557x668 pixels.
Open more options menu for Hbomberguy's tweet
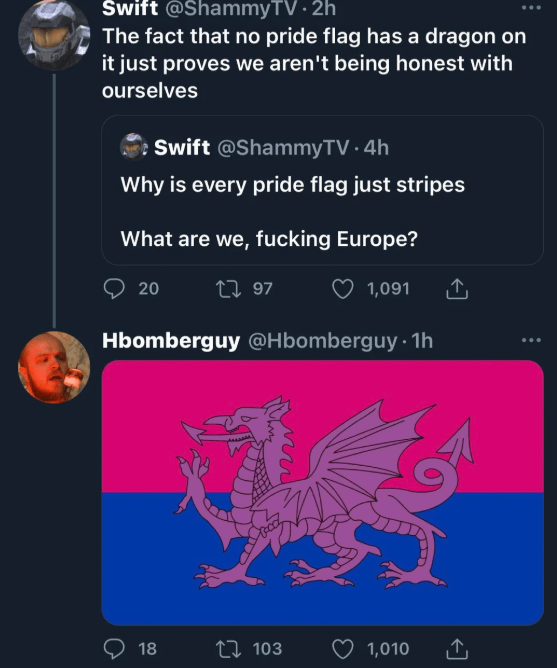click(531, 340)
